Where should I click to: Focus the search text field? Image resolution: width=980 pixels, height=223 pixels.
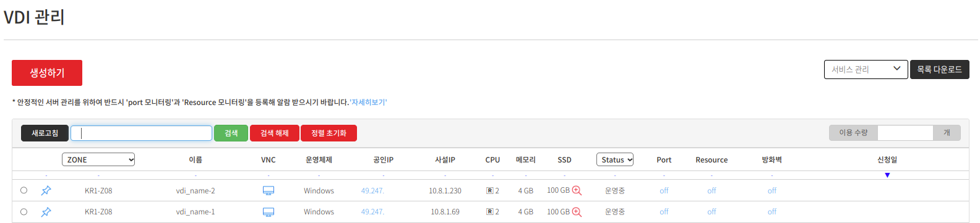[x=141, y=133]
